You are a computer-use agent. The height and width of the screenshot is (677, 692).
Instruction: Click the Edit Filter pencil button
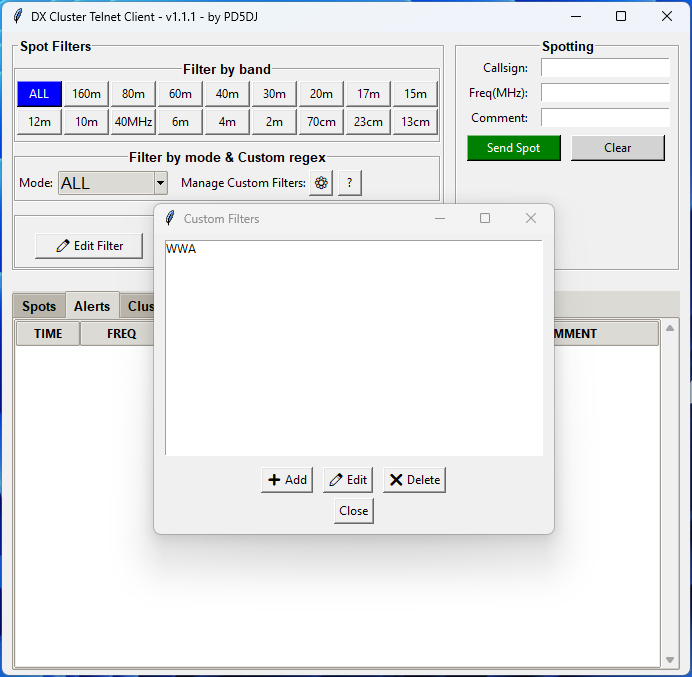click(x=90, y=246)
